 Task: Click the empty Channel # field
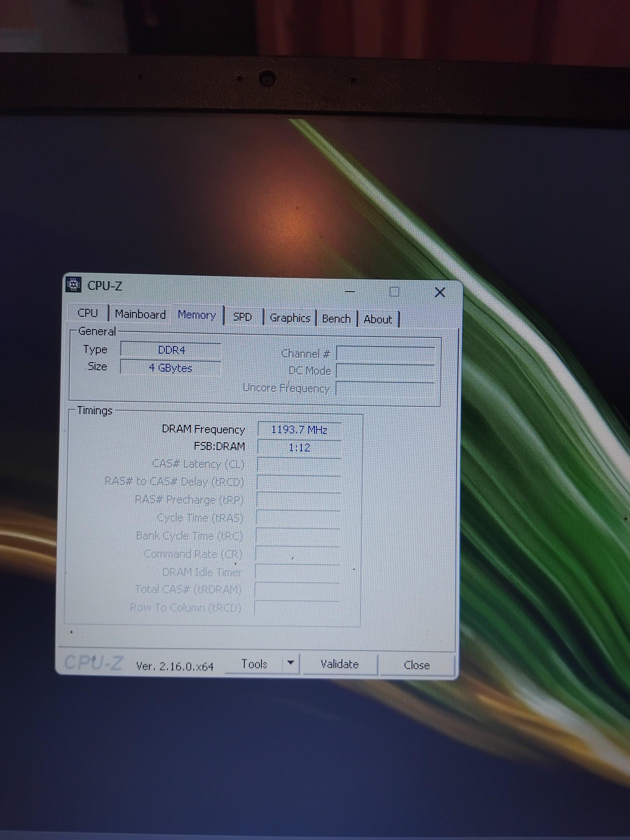386,354
